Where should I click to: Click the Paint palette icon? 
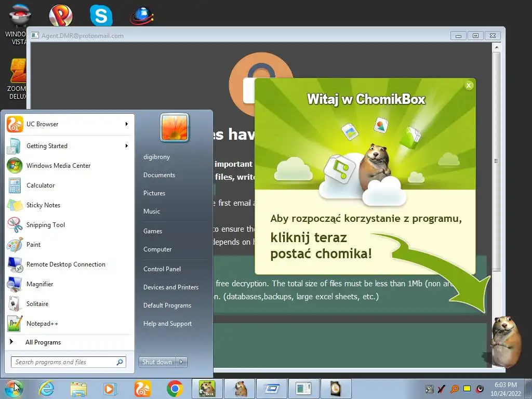click(15, 245)
